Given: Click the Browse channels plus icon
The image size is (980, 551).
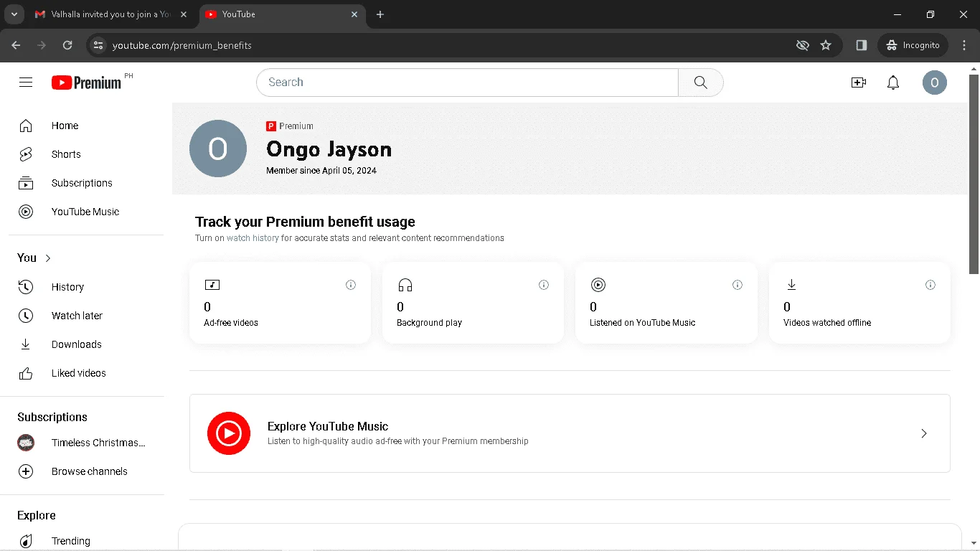Looking at the screenshot, I should pos(26,471).
